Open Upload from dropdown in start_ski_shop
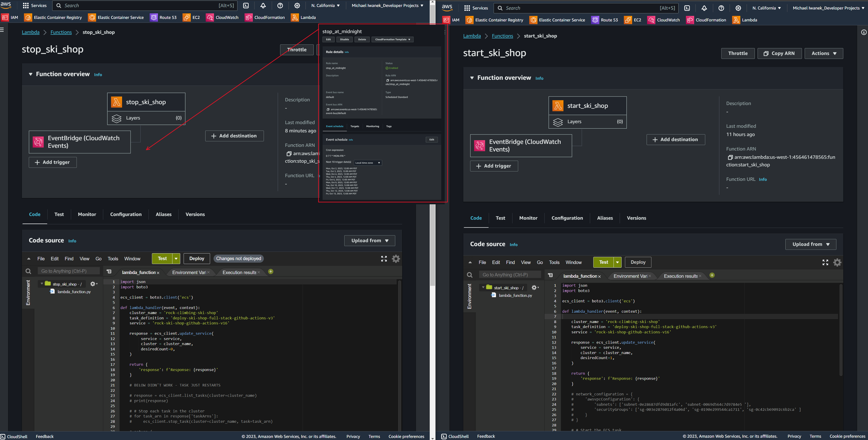Screen dimensions: 868x440 tap(811, 244)
